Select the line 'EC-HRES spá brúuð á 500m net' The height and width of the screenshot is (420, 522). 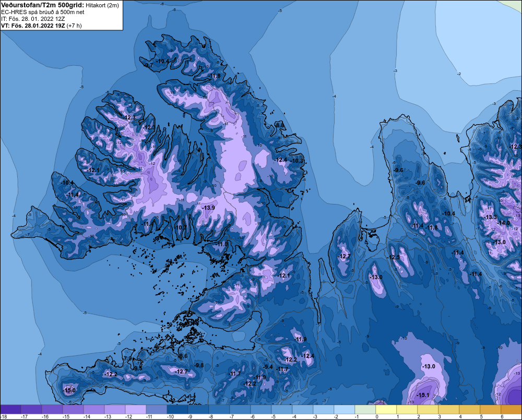(x=43, y=13)
